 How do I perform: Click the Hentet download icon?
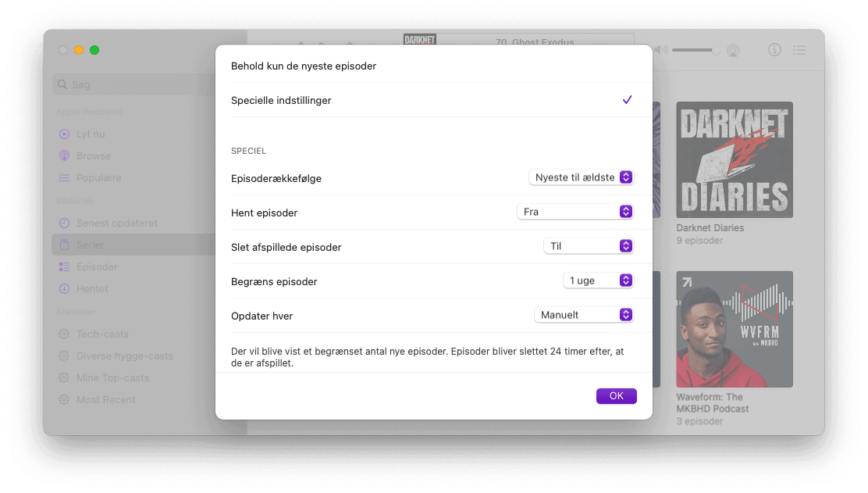64,288
